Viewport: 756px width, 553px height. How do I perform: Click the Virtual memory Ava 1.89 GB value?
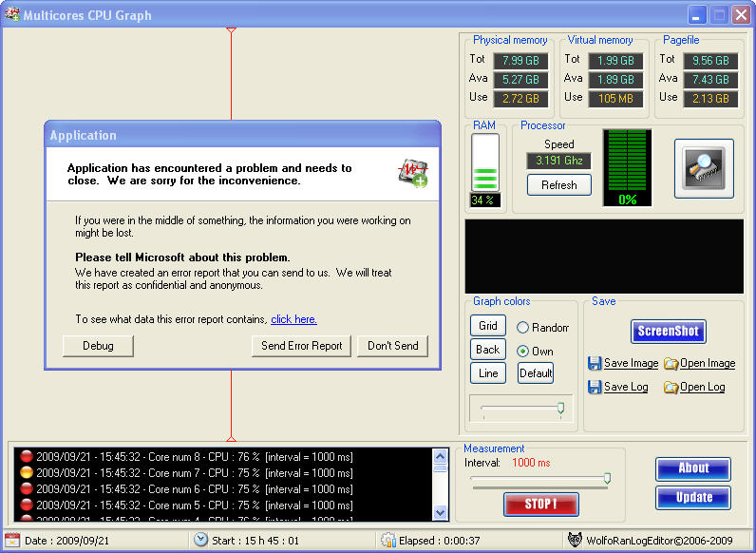tap(615, 80)
